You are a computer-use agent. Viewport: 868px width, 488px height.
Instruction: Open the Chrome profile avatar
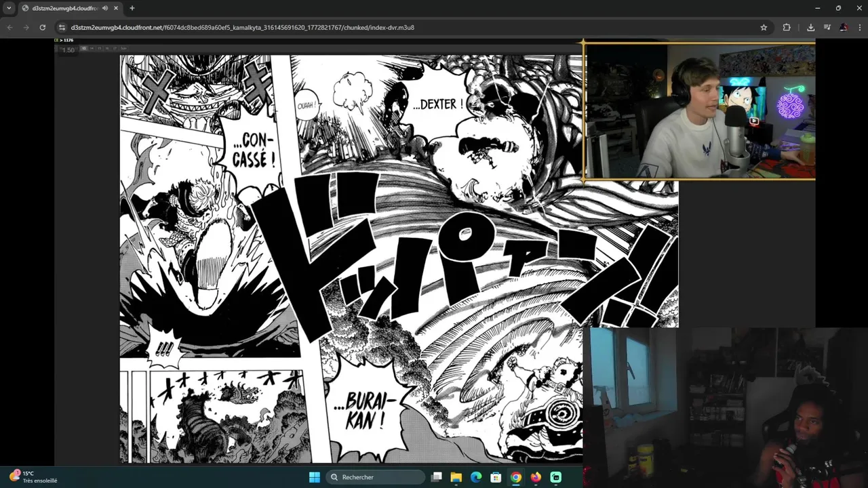tap(843, 27)
